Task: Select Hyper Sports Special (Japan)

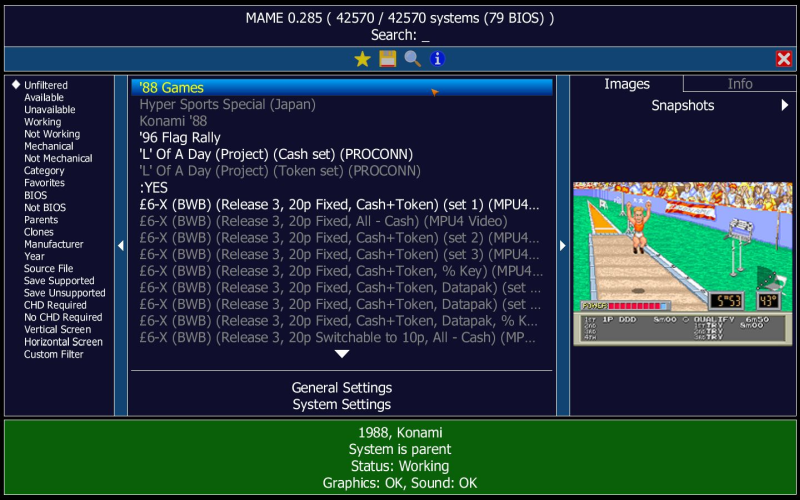Action: [x=342, y=105]
